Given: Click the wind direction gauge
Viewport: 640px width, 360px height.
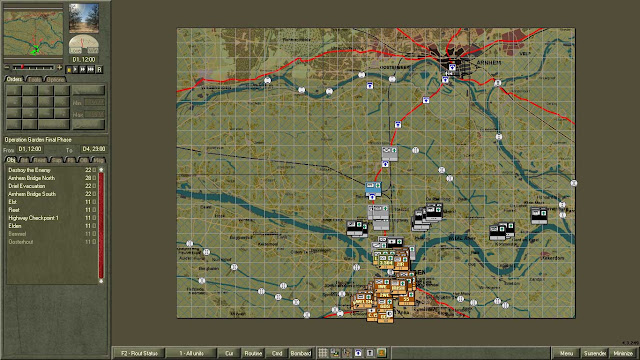Looking at the screenshot, I should pyautogui.click(x=84, y=44).
